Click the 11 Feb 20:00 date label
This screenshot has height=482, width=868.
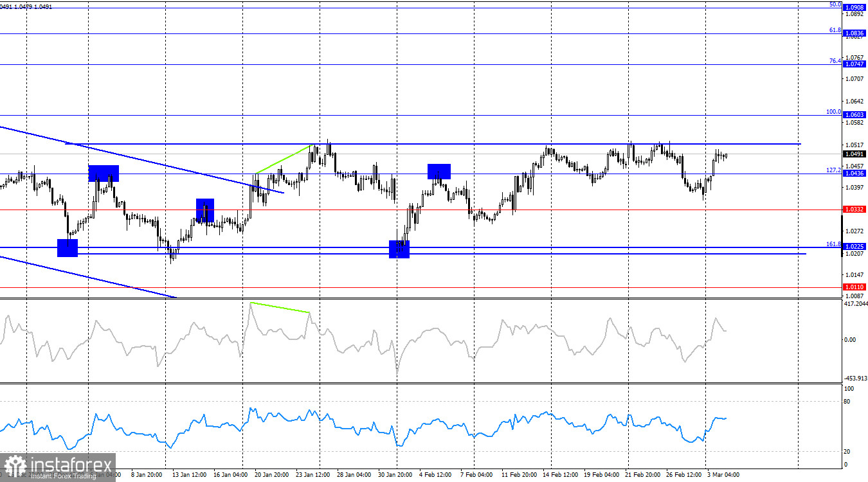coord(520,476)
